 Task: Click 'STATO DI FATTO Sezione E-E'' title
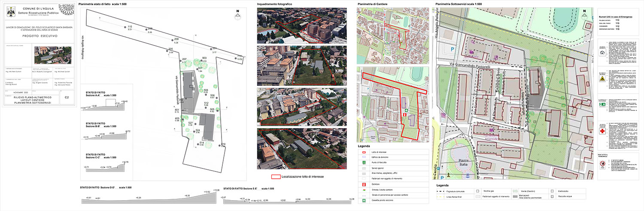(x=240, y=188)
